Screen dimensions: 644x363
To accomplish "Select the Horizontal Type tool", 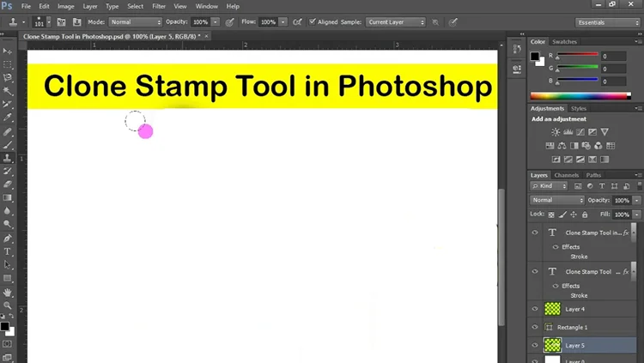I will pos(8,251).
